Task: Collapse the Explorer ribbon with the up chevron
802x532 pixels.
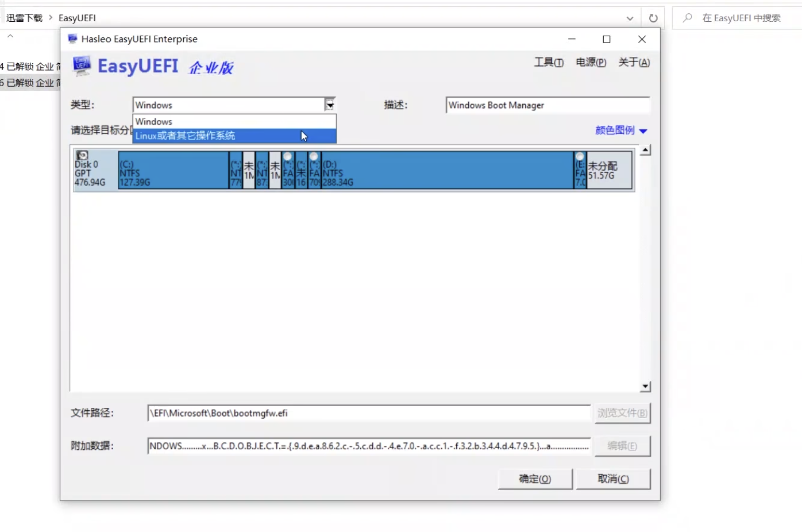Action: 10,36
